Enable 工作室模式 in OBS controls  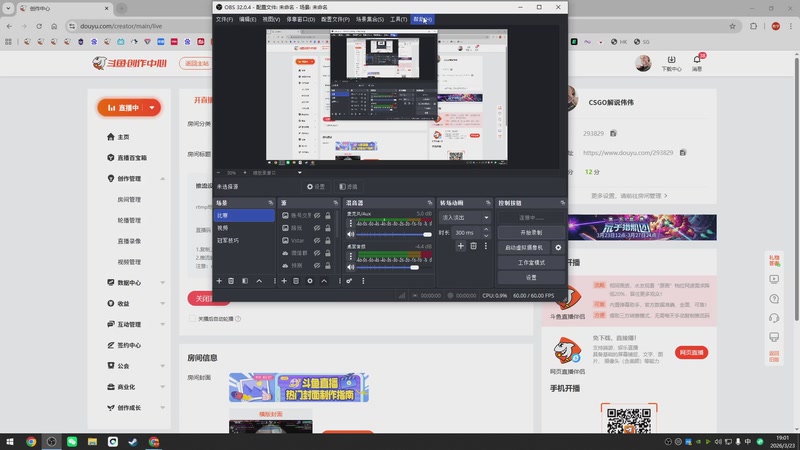click(x=531, y=263)
